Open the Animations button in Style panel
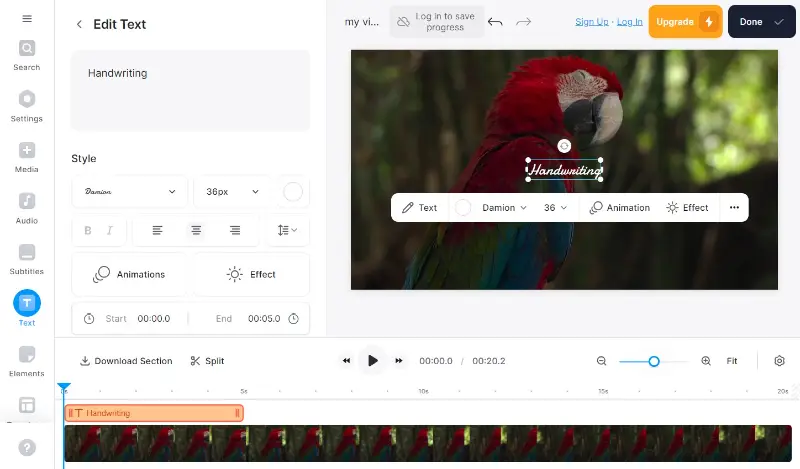Viewport: 800px width, 469px height. pos(129,274)
